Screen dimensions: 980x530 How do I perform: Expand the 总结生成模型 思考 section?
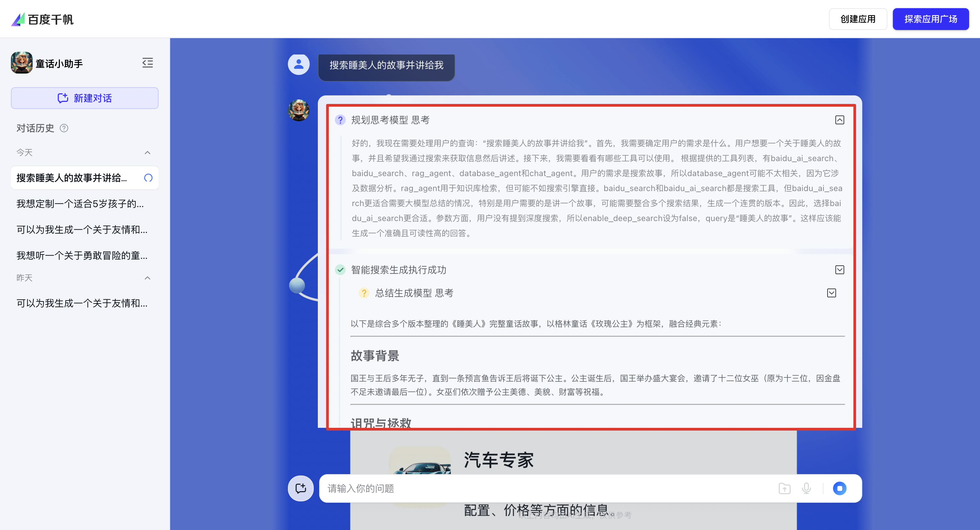click(x=831, y=293)
